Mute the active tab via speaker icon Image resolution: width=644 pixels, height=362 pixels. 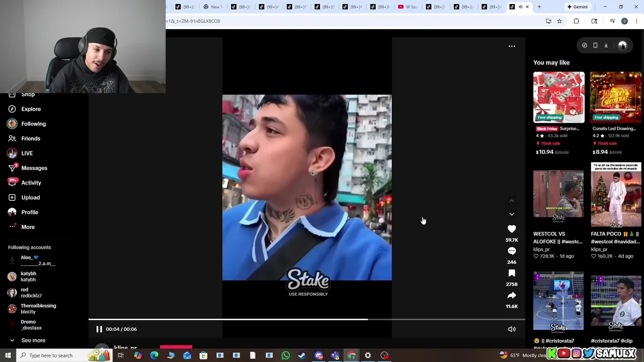(521, 7)
